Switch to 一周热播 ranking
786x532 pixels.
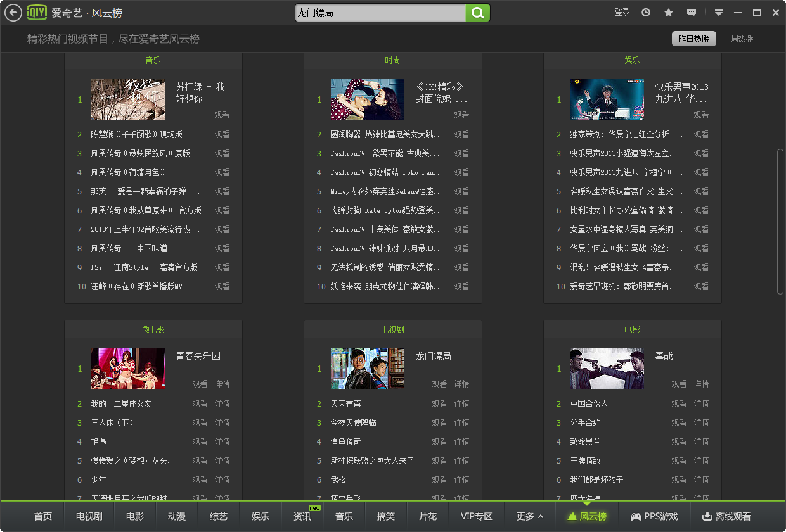click(738, 39)
